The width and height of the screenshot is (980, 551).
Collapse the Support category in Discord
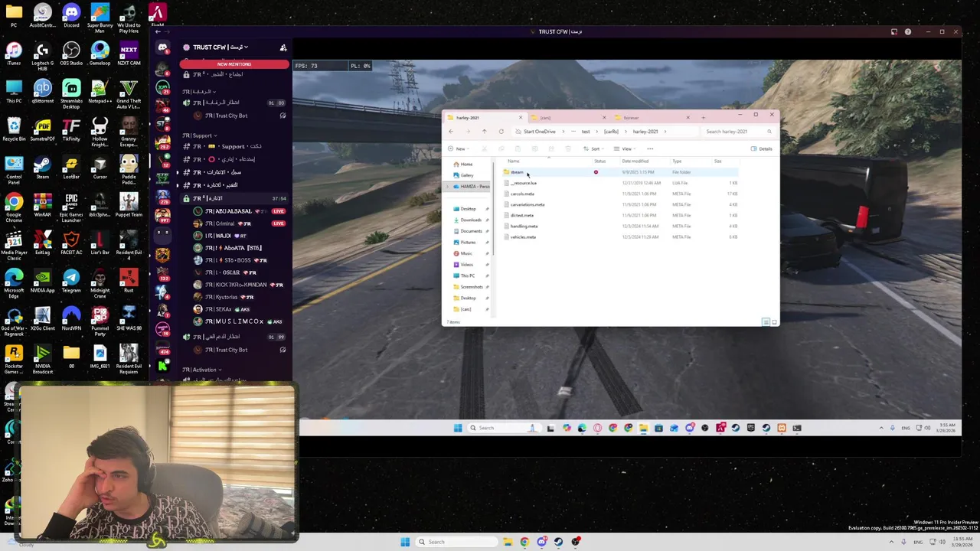(200, 135)
